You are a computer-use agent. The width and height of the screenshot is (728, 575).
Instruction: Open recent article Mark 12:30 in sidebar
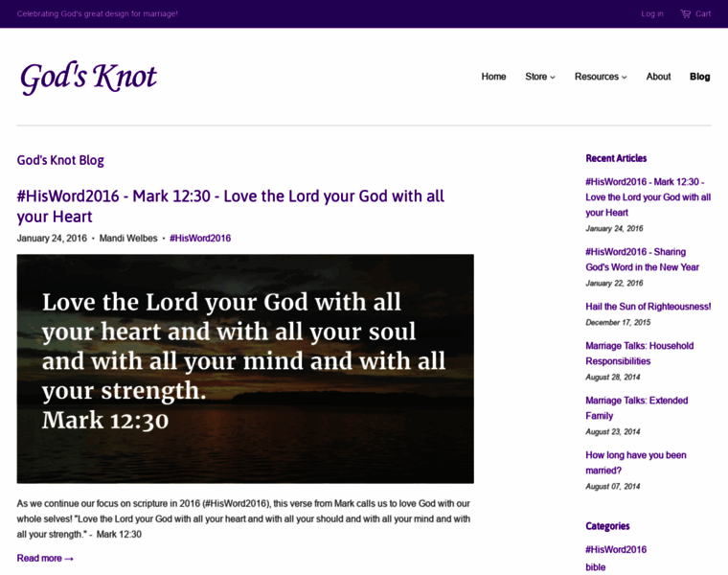pyautogui.click(x=648, y=196)
